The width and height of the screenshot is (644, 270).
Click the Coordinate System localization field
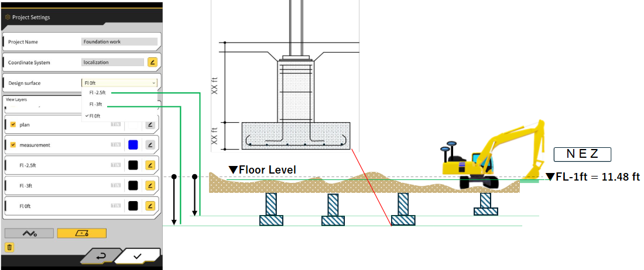pyautogui.click(x=112, y=63)
